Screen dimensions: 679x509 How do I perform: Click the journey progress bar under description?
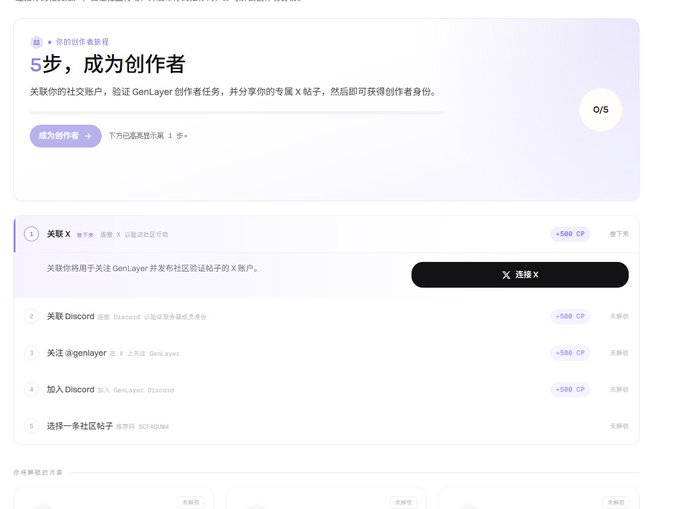point(237,113)
